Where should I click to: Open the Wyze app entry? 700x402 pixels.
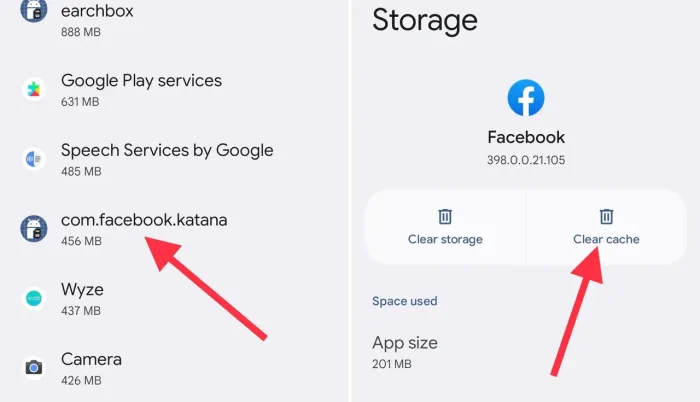tap(174, 298)
